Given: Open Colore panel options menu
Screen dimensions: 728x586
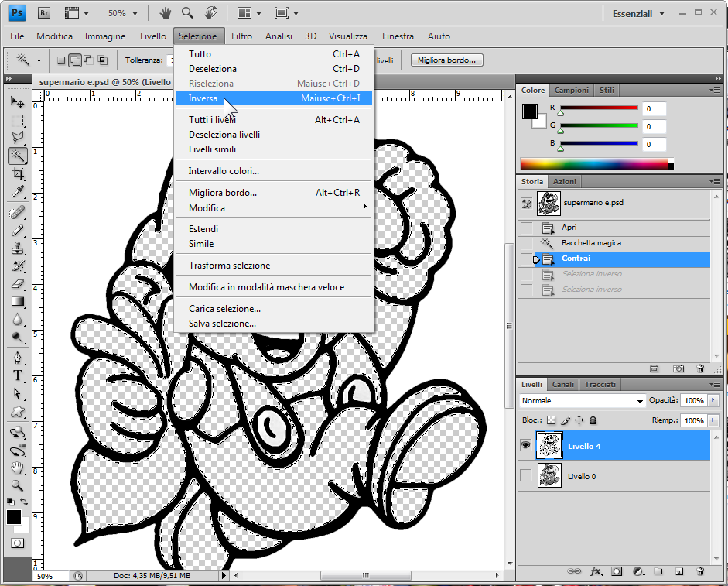Looking at the screenshot, I should [x=715, y=90].
